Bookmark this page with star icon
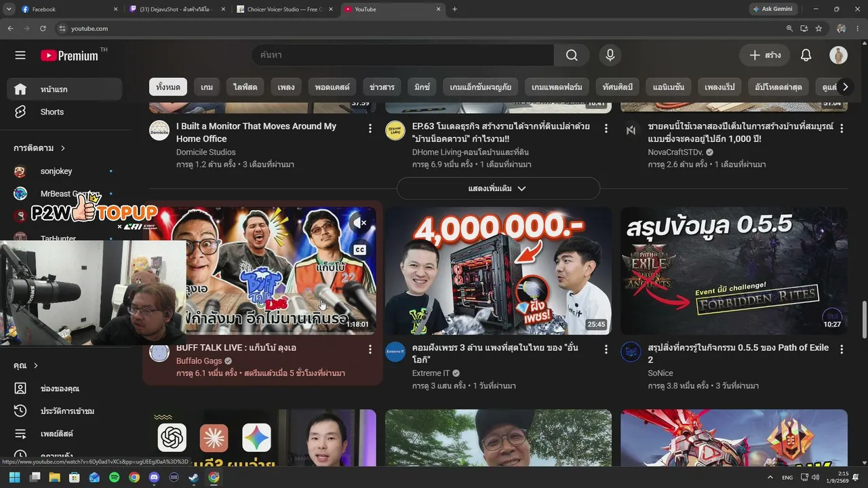This screenshot has height=488, width=868. click(x=818, y=28)
